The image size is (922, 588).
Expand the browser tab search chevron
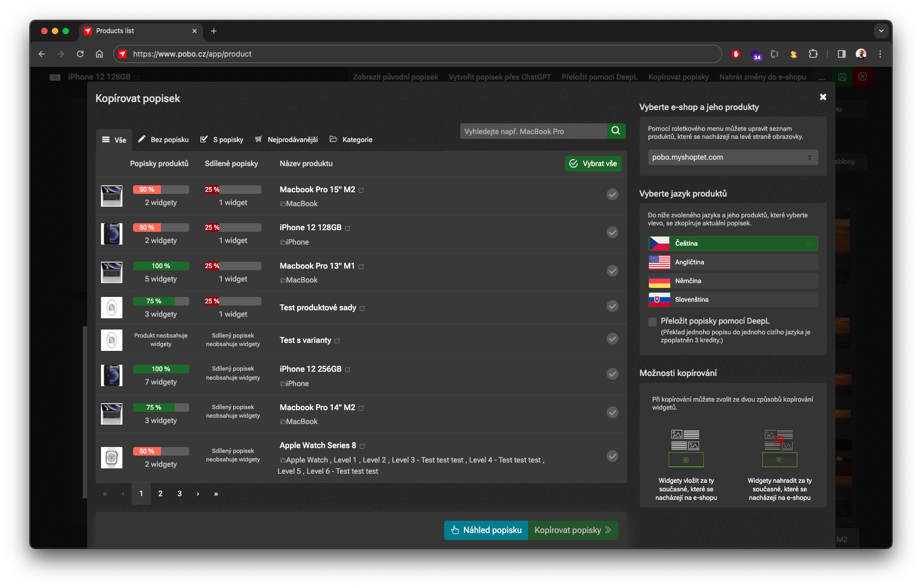pos(881,31)
